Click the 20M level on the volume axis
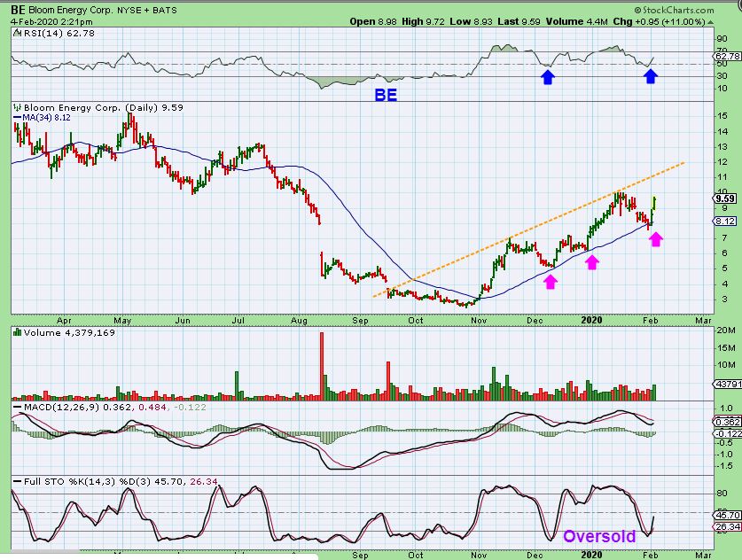 coord(726,331)
